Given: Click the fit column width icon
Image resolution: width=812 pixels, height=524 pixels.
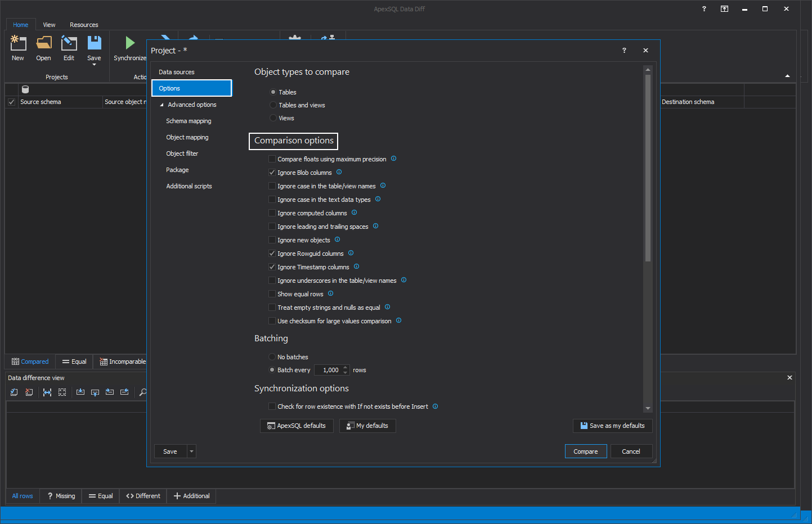Looking at the screenshot, I should point(47,392).
